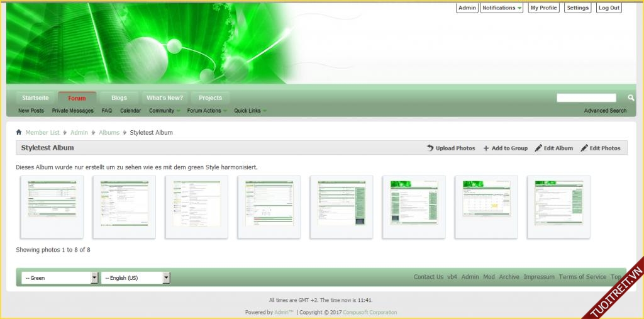Click the search magnifier icon

tap(631, 98)
